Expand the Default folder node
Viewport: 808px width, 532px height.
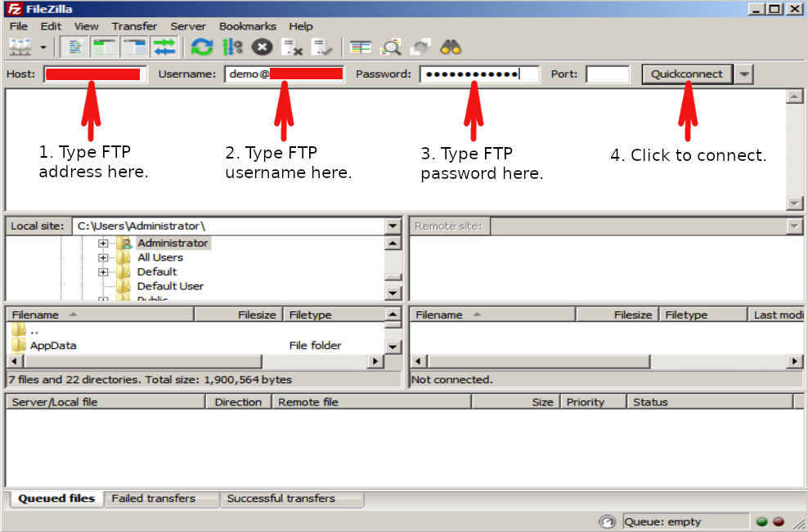(103, 272)
